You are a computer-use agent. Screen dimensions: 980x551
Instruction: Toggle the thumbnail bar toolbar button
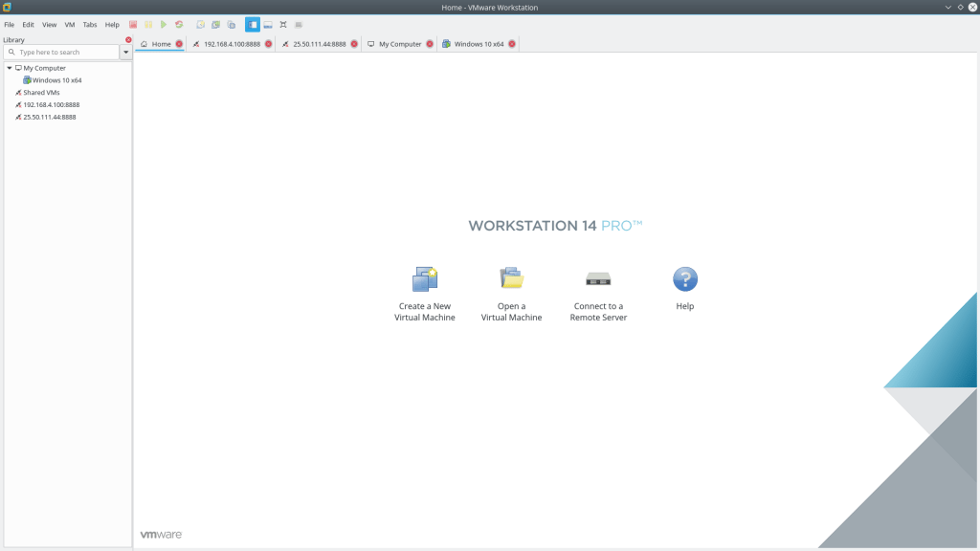[268, 24]
